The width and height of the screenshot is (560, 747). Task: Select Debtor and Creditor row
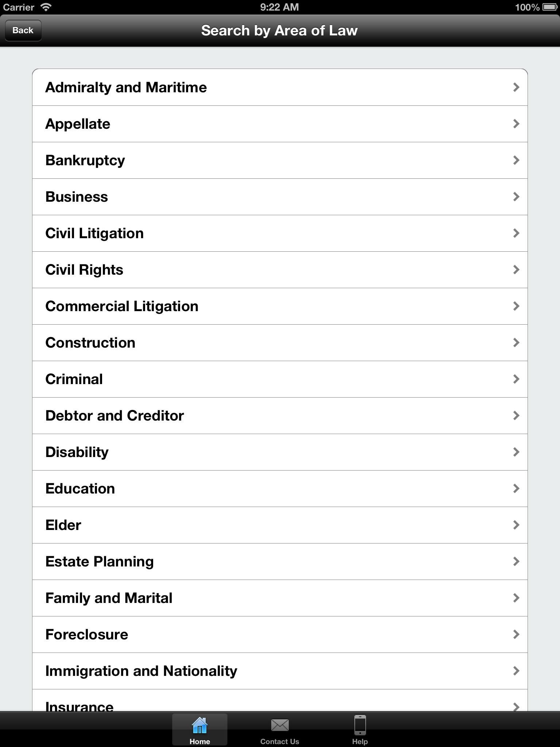tap(114, 416)
